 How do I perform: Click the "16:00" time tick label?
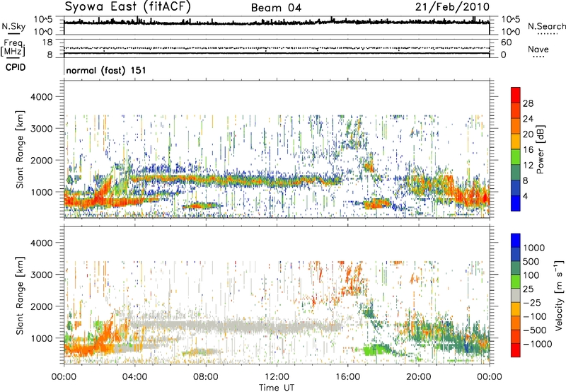point(347,377)
